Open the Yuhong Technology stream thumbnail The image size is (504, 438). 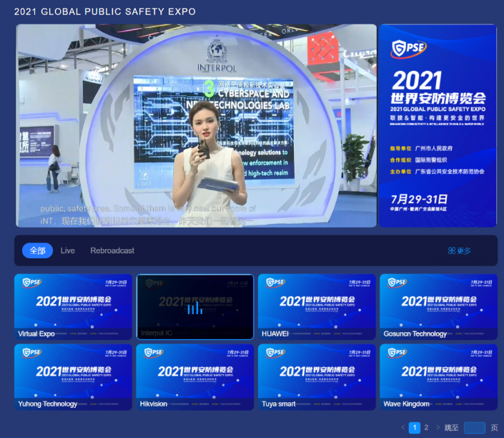pos(73,377)
